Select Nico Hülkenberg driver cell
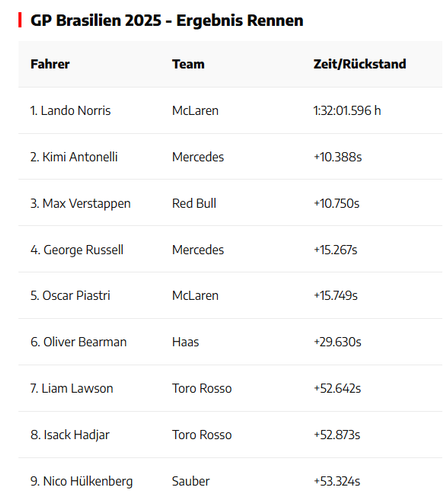The image size is (444, 500). click(82, 481)
